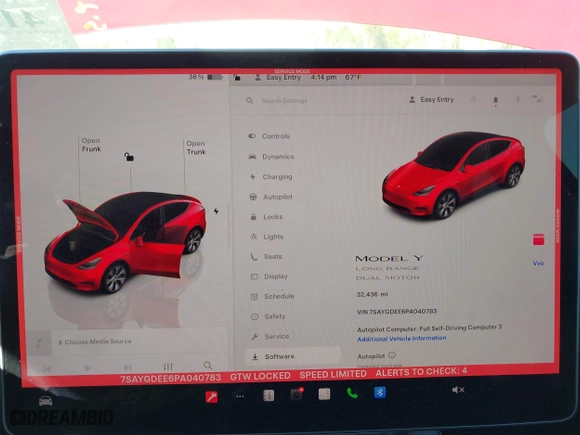580x435 pixels.
Task: Tap VIN 7SAYGDEE6PA040783 under Model Y
Action: [x=397, y=311]
